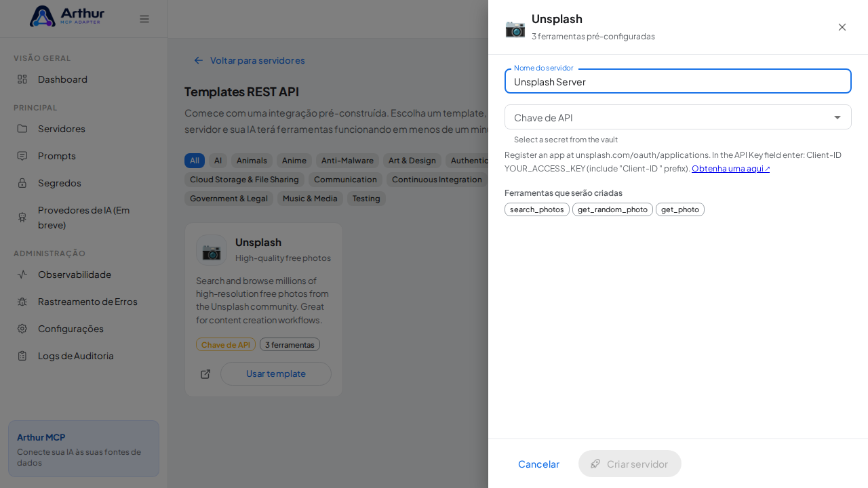This screenshot has height=488, width=868.
Task: Filter templates by Anti-Malware category
Action: click(x=347, y=161)
